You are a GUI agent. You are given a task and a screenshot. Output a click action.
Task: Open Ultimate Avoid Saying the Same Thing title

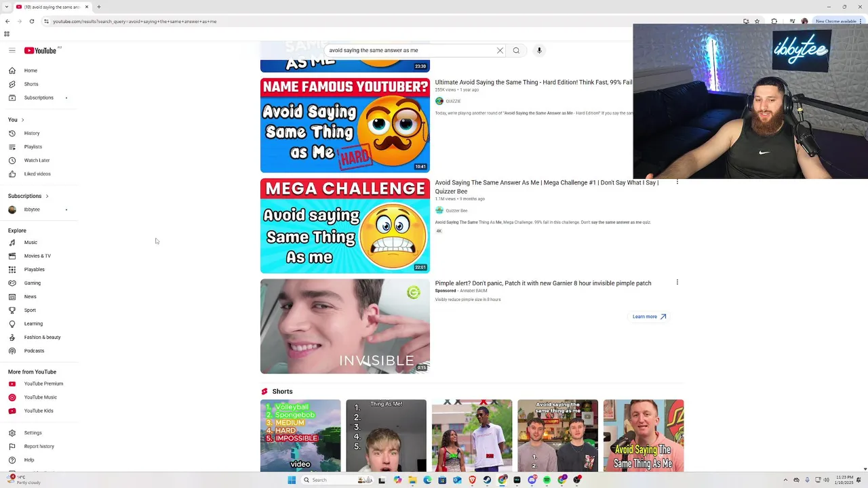[x=533, y=82]
